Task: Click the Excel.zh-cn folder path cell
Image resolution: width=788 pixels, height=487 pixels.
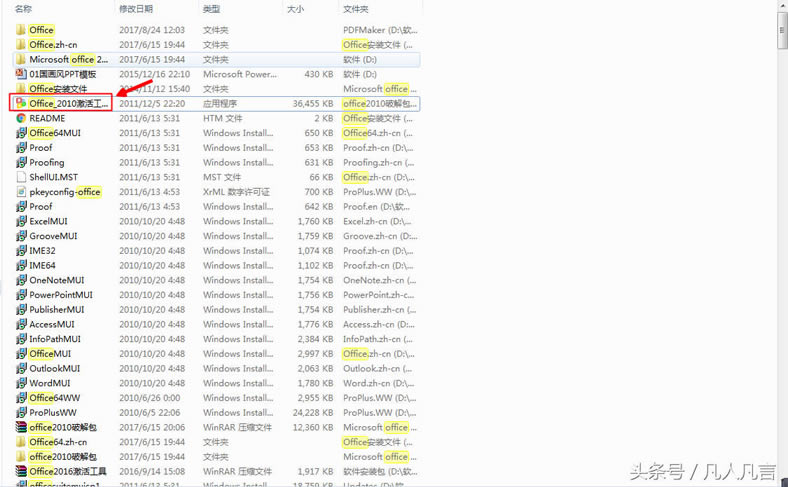Action: coord(377,221)
